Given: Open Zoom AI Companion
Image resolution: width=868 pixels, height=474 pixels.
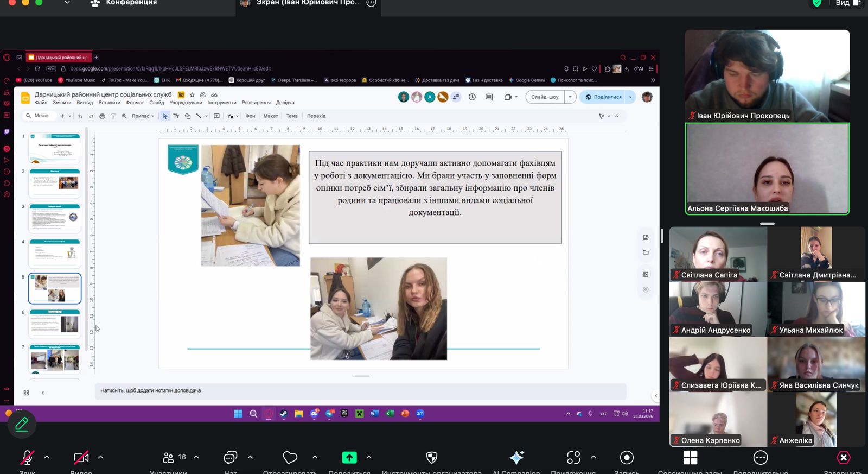Looking at the screenshot, I should (x=516, y=458).
